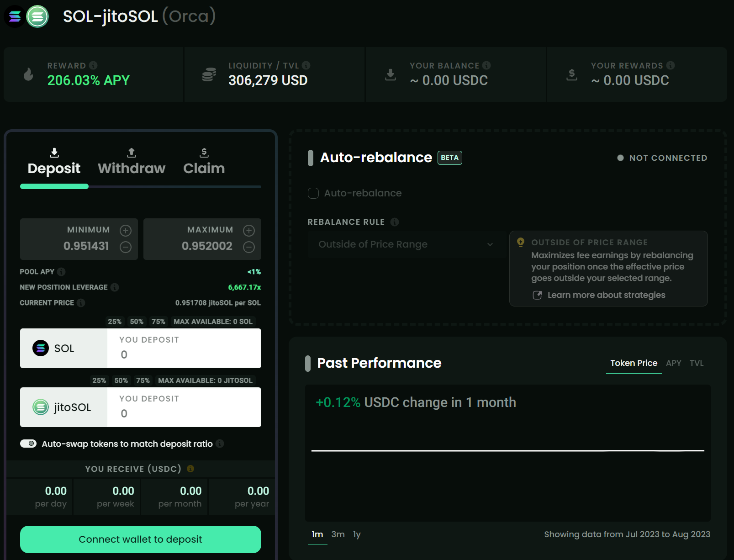Click the white price line in performance chart

[x=508, y=450]
